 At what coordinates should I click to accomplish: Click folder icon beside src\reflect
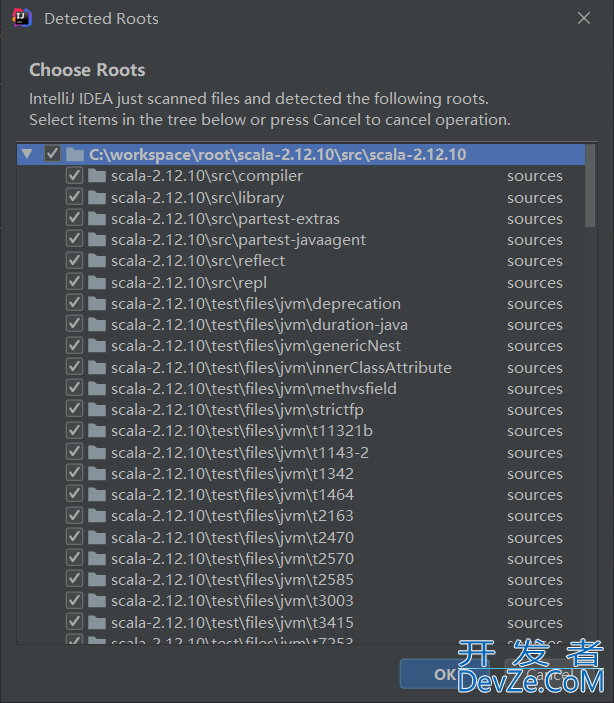pos(97,261)
